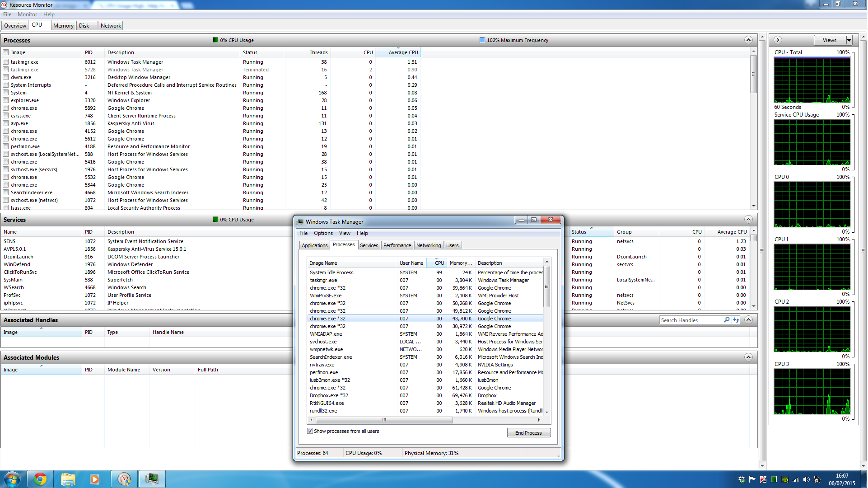Check the perfmon.exe process checkbox
This screenshot has width=868, height=488.
pyautogui.click(x=6, y=146)
